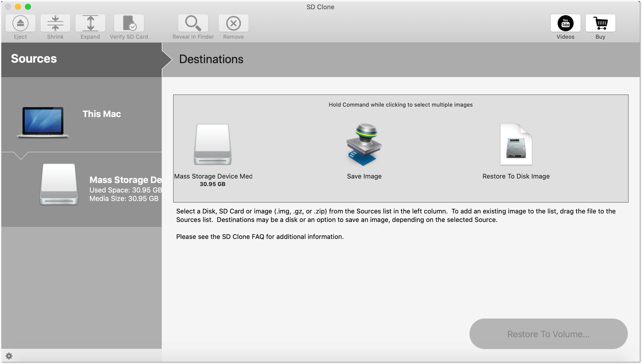Select the Expand tool
The width and height of the screenshot is (642, 364).
pyautogui.click(x=90, y=23)
